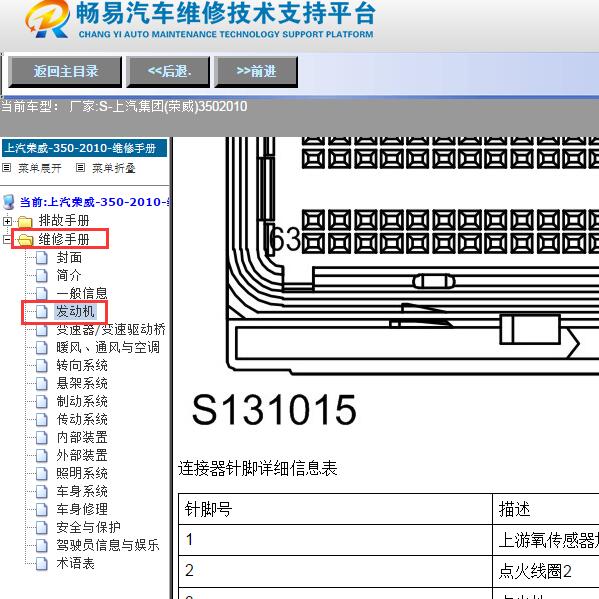Open the 封面 page
The image size is (599, 599).
point(69,257)
